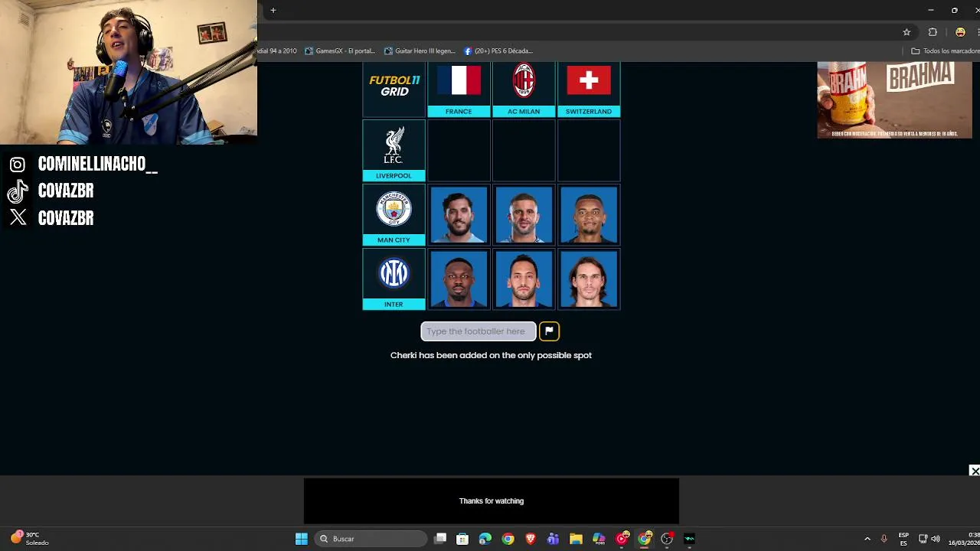This screenshot has width=980, height=551.
Task: Open the Inter–Switzerland player photo
Action: coord(589,279)
